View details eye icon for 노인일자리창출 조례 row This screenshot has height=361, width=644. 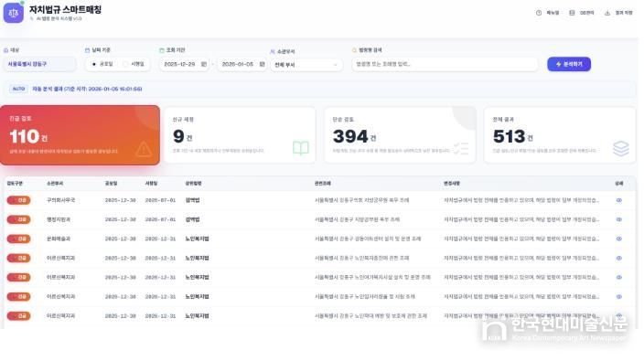(x=619, y=297)
